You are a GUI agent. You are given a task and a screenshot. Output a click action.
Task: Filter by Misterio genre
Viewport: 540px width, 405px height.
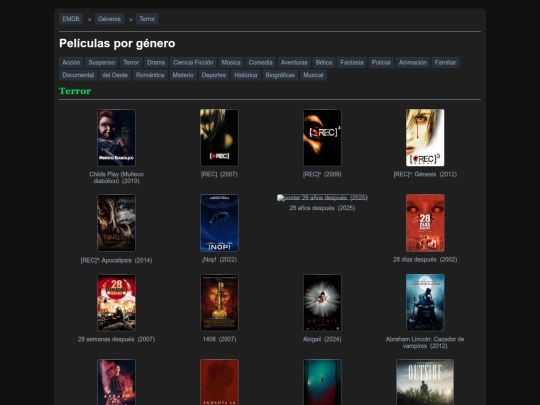click(183, 75)
